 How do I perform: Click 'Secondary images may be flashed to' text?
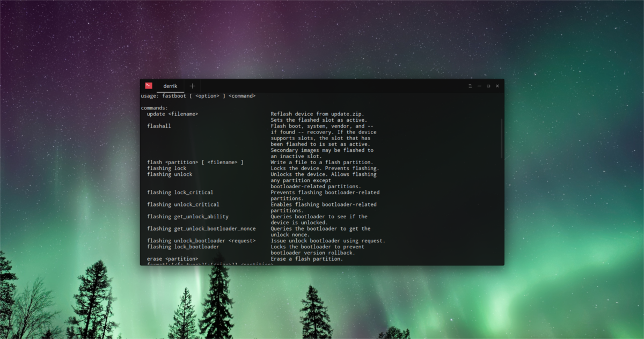coord(322,150)
